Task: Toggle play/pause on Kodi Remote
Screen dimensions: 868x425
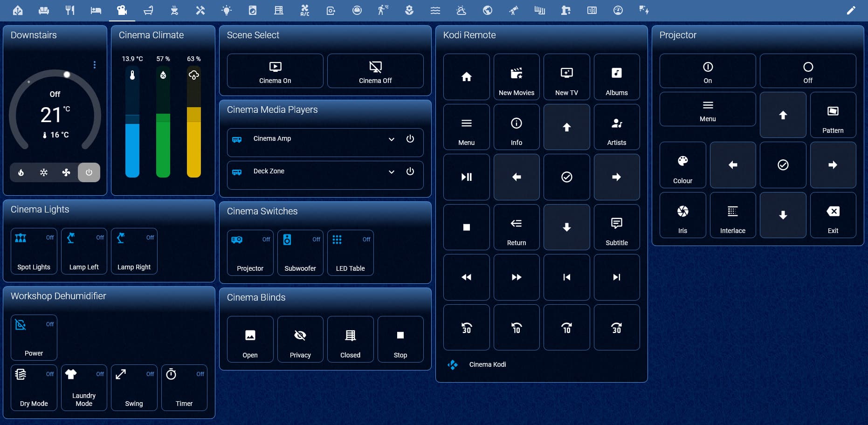Action: point(466,177)
